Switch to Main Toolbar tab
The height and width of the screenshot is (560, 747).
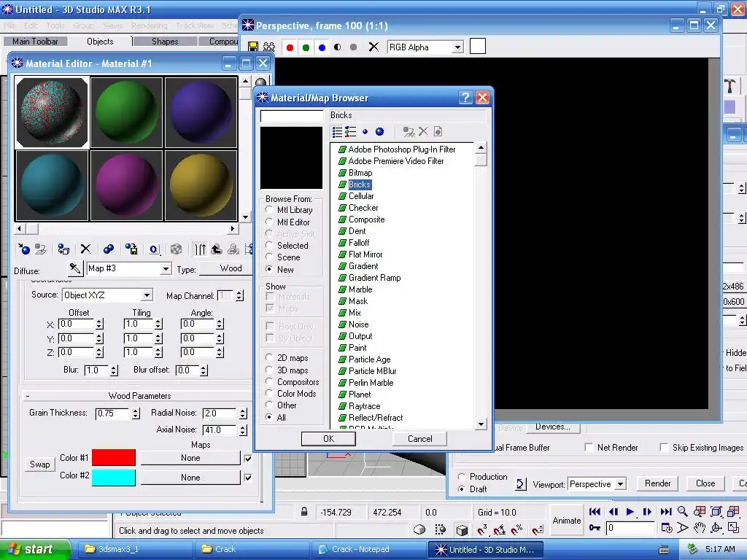coord(35,42)
